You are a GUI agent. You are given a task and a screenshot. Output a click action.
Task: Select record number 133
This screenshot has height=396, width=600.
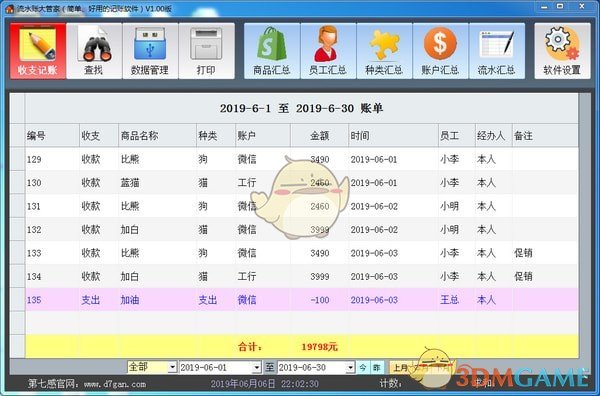tap(34, 253)
